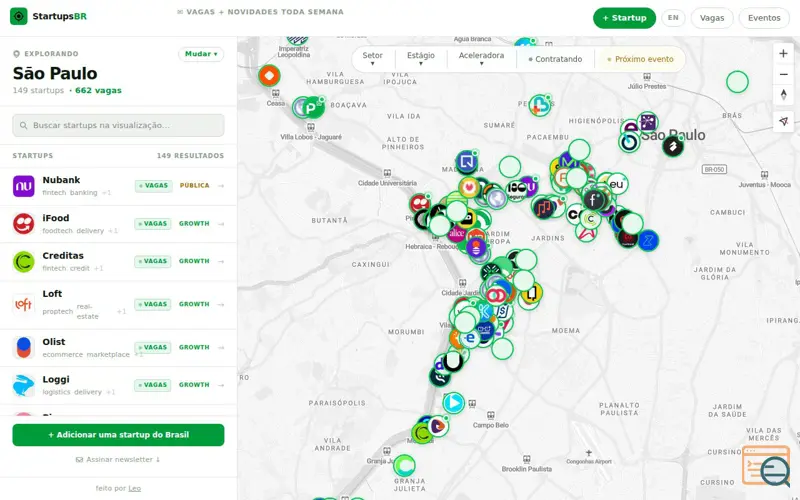Click the purple network marker near Higienópolis
Image resolution: width=800 pixels, height=500 pixels.
(x=647, y=122)
